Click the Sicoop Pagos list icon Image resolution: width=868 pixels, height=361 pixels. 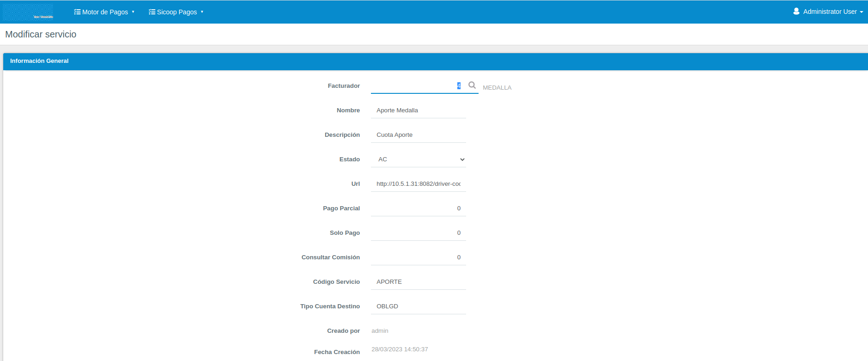point(152,12)
